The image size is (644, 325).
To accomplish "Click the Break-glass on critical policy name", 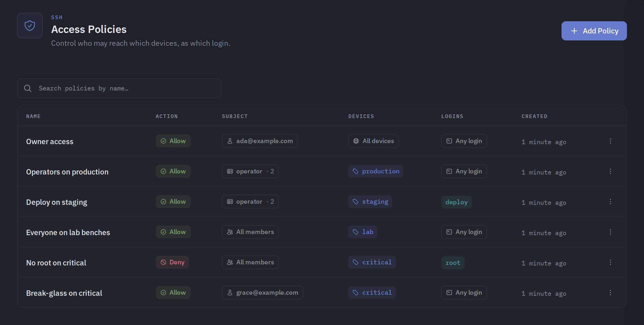I will 64,293.
